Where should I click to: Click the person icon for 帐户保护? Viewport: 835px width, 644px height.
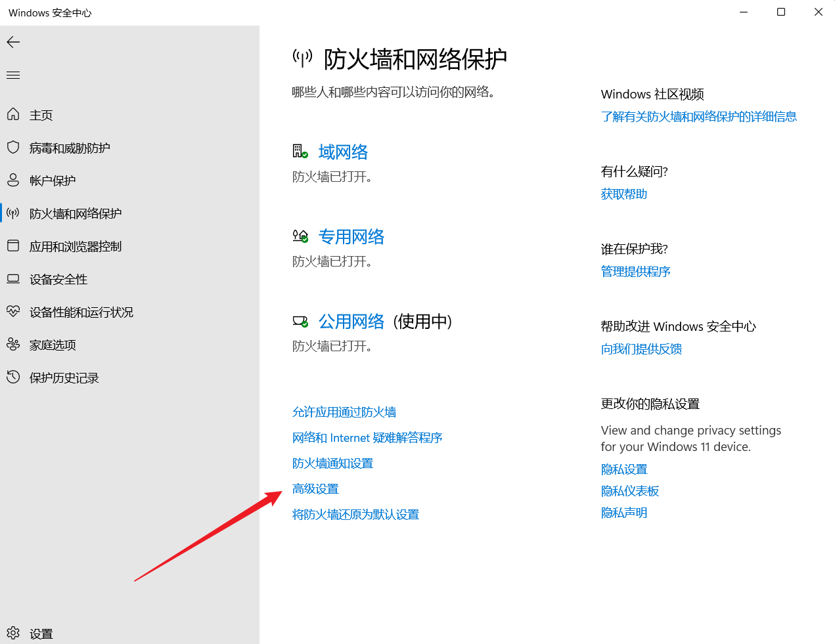click(13, 180)
